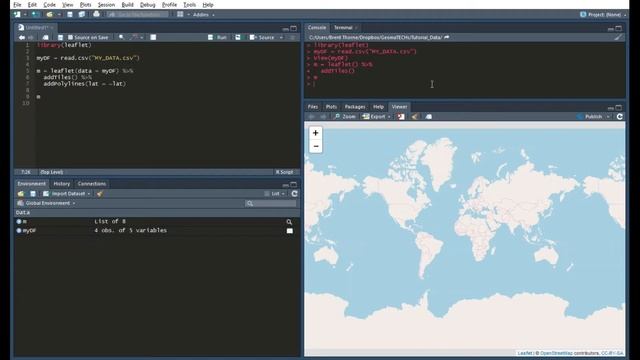This screenshot has width=640, height=360.
Task: Click the Print document icon
Action: pos(96,14)
